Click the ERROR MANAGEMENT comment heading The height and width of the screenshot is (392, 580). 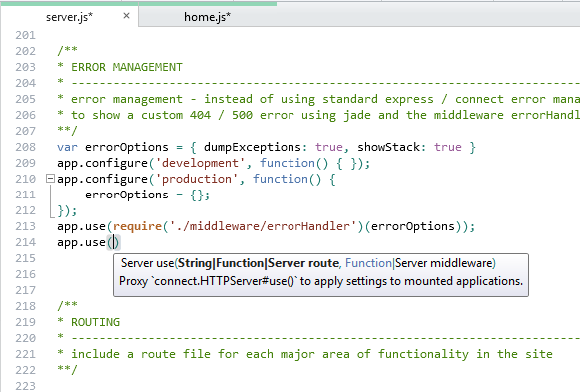(x=127, y=67)
